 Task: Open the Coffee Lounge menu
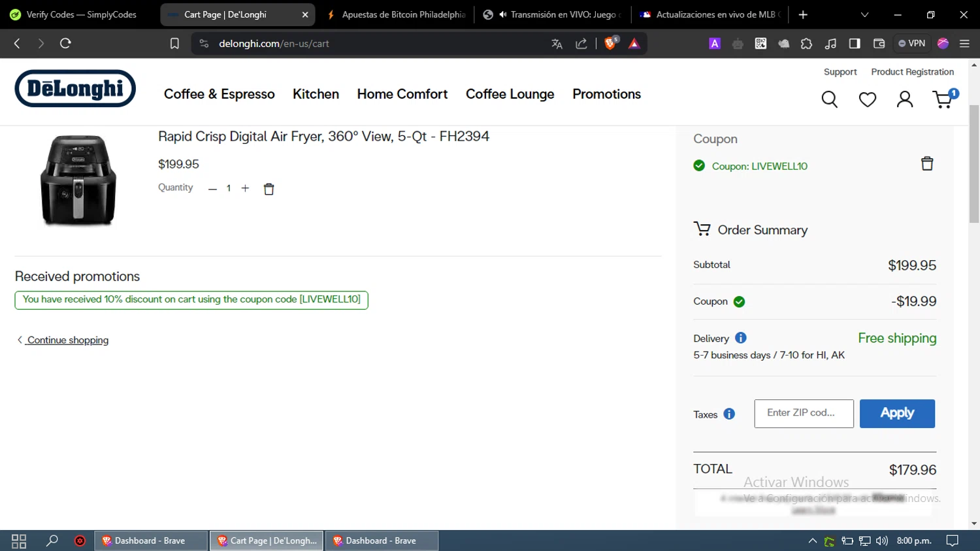click(510, 94)
